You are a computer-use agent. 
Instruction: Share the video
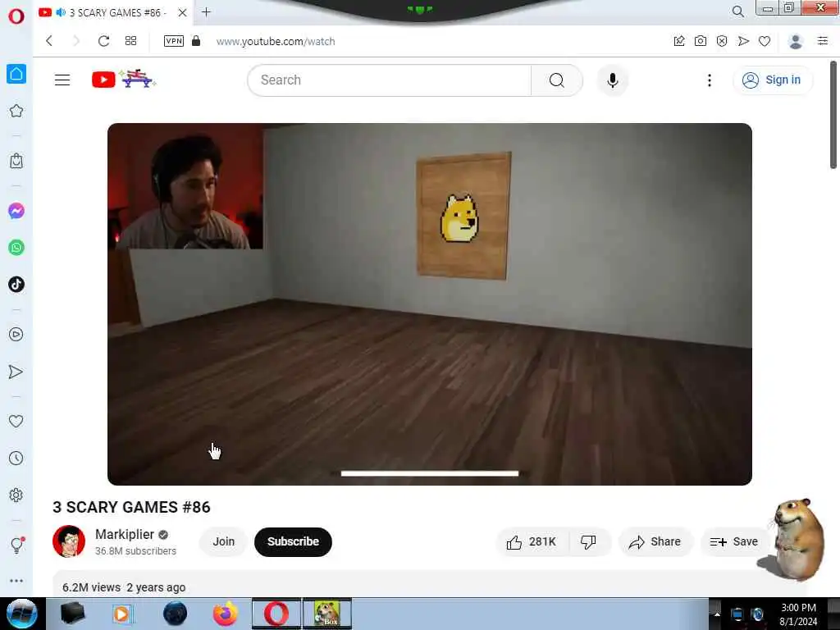pos(655,542)
